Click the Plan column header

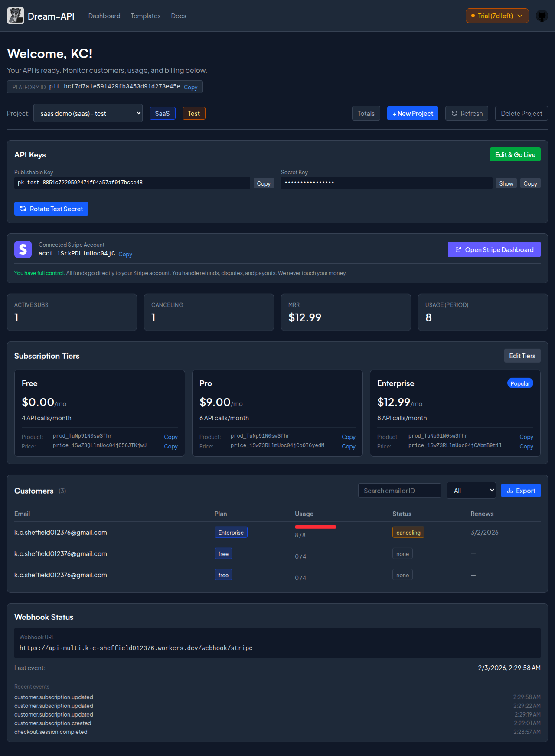[x=221, y=514]
